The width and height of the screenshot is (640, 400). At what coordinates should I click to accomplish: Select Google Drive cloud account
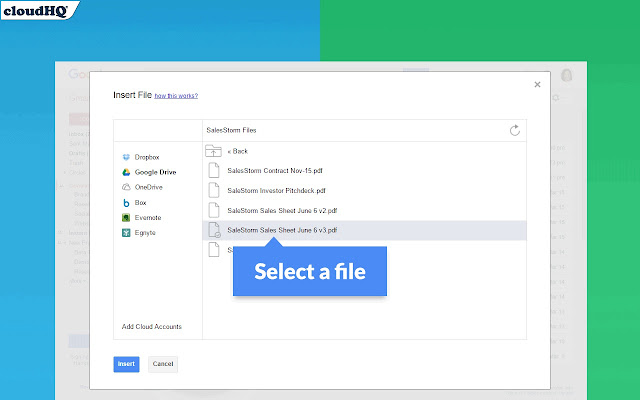(x=156, y=172)
